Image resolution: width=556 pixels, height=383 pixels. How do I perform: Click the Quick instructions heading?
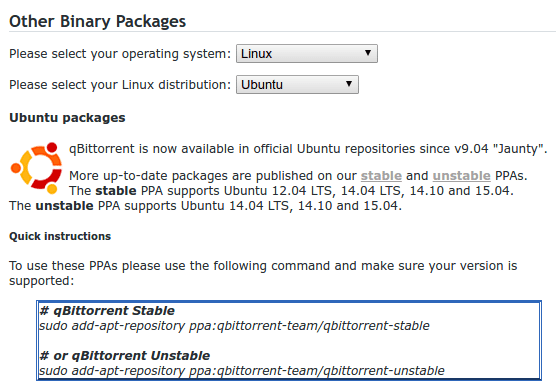coord(60,236)
